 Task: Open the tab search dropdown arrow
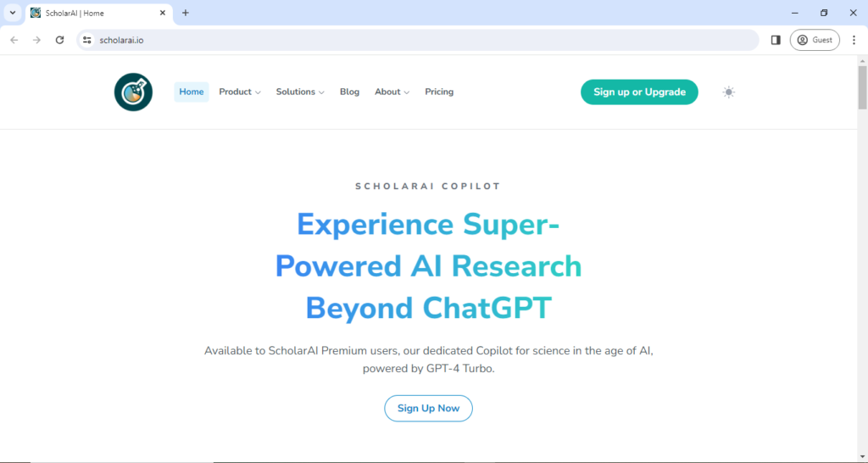[13, 13]
